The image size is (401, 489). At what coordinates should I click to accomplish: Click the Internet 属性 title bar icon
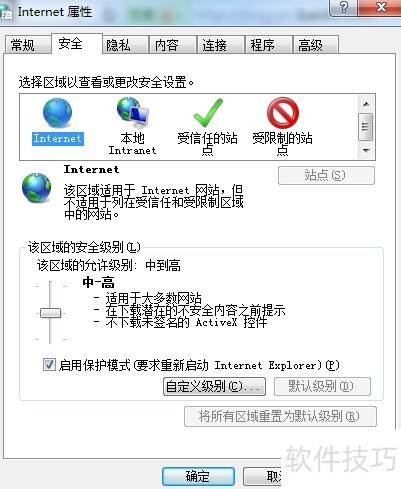click(6, 13)
